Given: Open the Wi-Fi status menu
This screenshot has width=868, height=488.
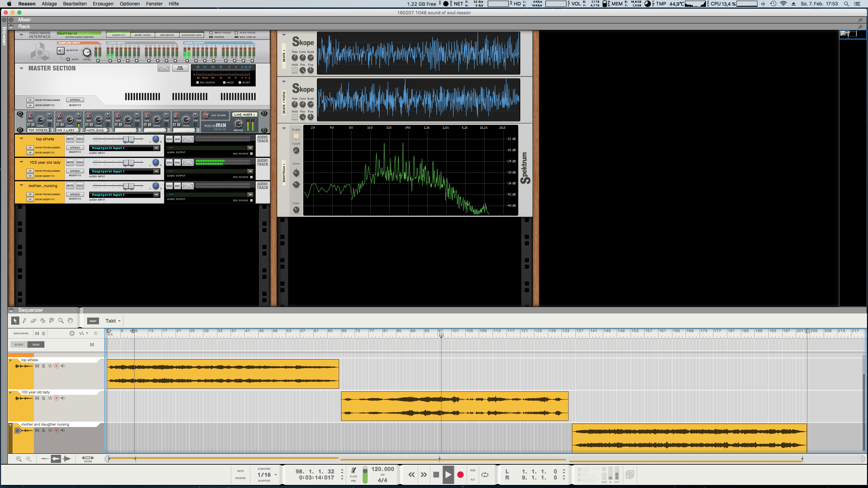Looking at the screenshot, I should click(783, 4).
